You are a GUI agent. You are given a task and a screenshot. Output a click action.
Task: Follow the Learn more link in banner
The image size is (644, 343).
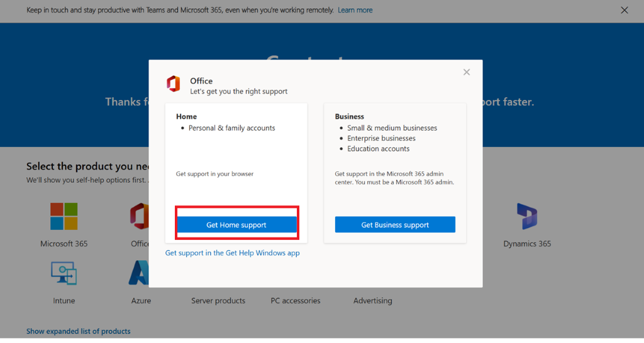[x=355, y=10]
